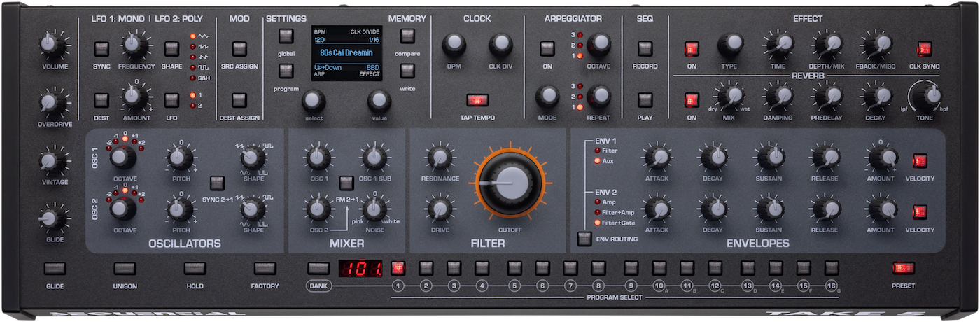The image size is (980, 322).
Task: Toggle the effect CLK SYNC button
Action: [x=925, y=49]
